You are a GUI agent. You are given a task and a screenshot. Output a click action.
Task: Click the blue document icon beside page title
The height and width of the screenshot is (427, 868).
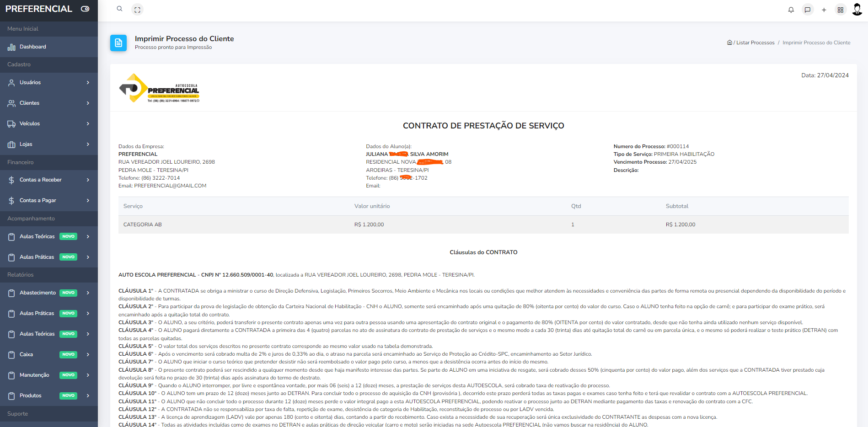pyautogui.click(x=118, y=43)
